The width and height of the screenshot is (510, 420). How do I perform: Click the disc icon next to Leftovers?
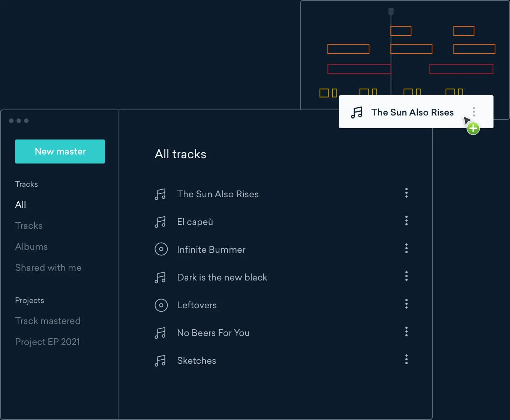point(161,305)
